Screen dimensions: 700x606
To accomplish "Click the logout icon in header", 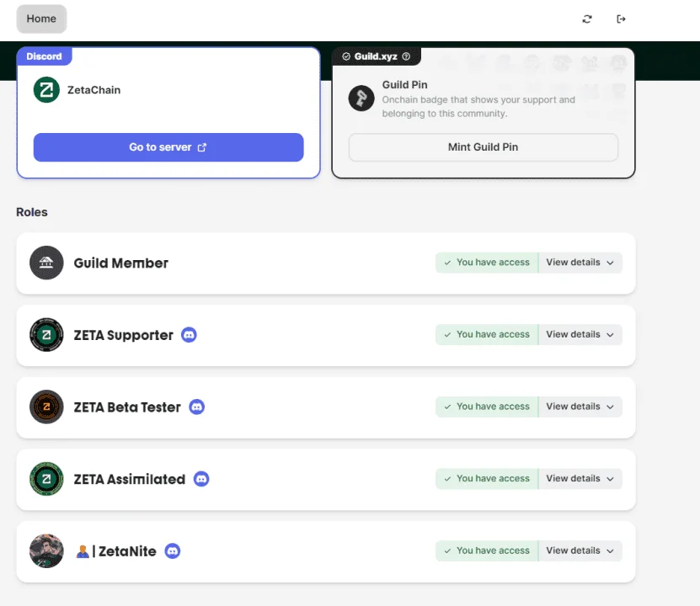I will (621, 19).
